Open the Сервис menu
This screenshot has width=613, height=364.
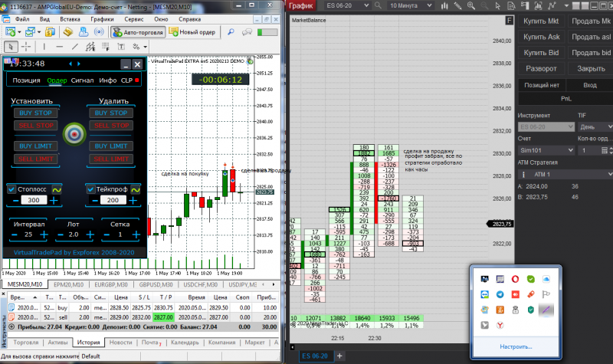[x=133, y=19]
